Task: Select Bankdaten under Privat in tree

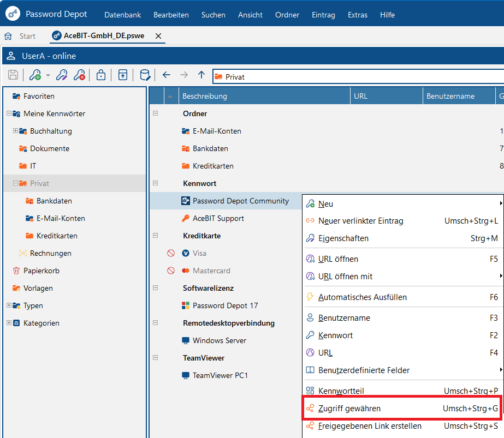Action: (x=54, y=201)
